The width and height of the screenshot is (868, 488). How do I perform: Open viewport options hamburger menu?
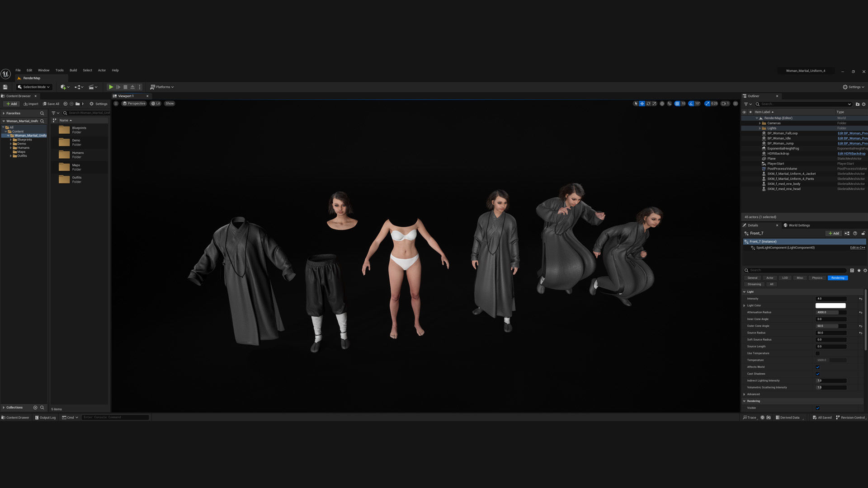tap(116, 103)
